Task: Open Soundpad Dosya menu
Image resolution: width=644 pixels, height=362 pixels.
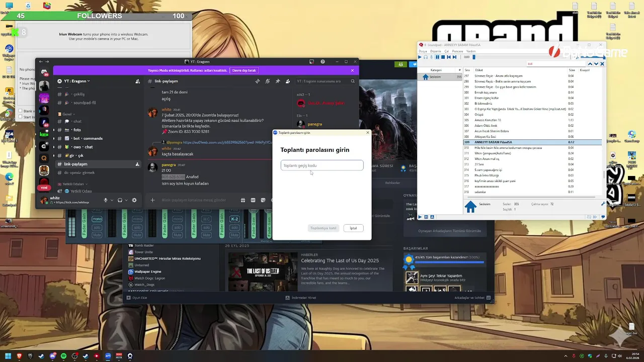Action: pos(423,51)
